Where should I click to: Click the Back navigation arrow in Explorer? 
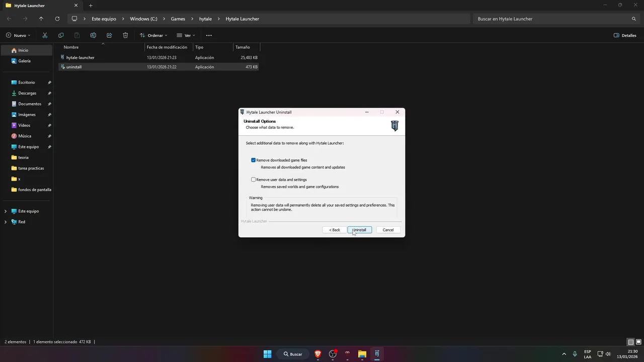[x=9, y=19]
